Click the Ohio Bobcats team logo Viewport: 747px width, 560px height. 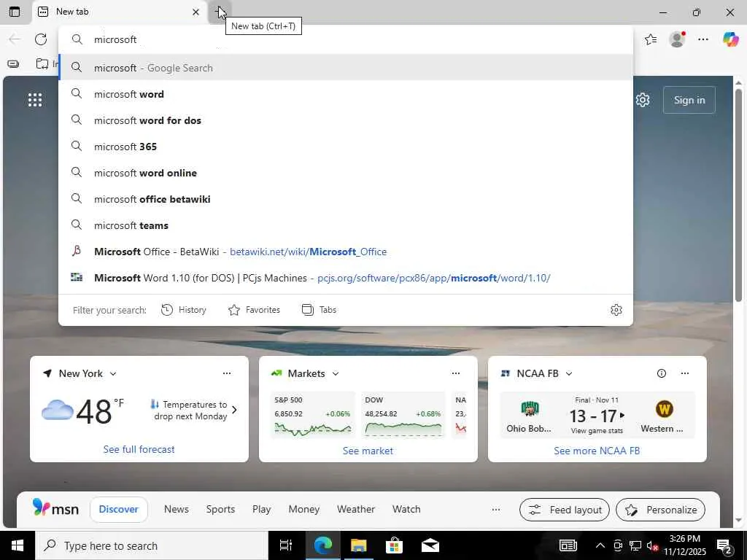click(x=530, y=409)
